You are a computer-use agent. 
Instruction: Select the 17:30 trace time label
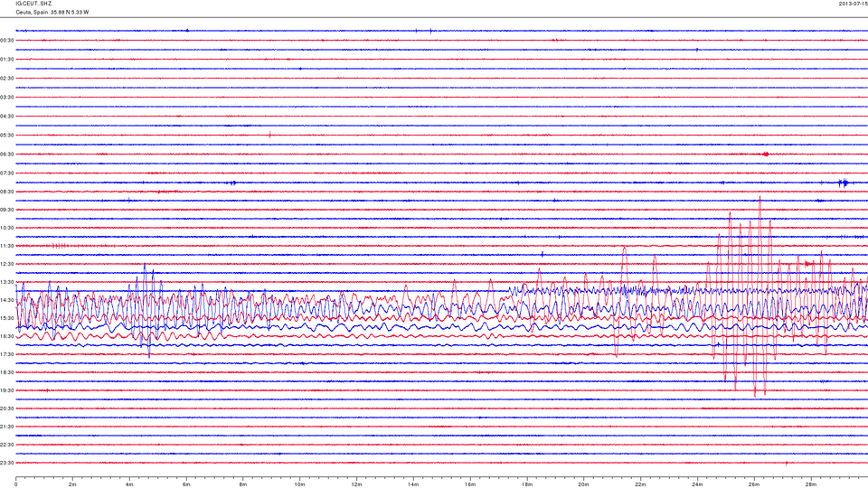[x=7, y=354]
